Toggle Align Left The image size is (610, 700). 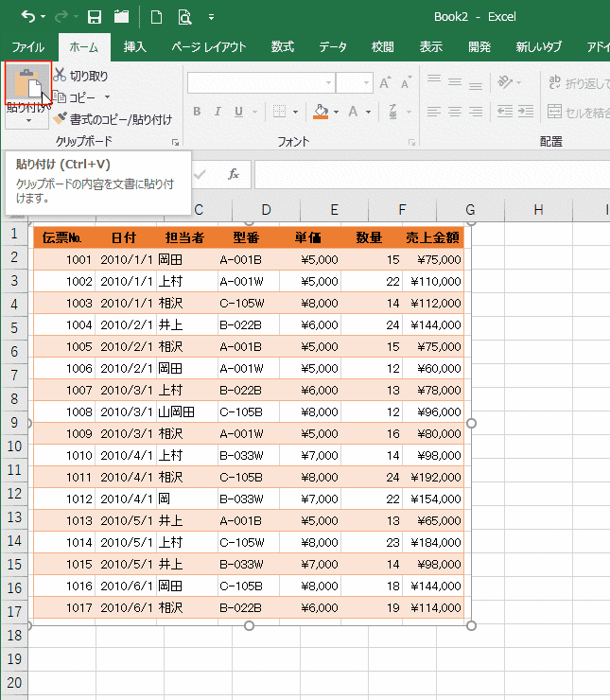coord(434,112)
